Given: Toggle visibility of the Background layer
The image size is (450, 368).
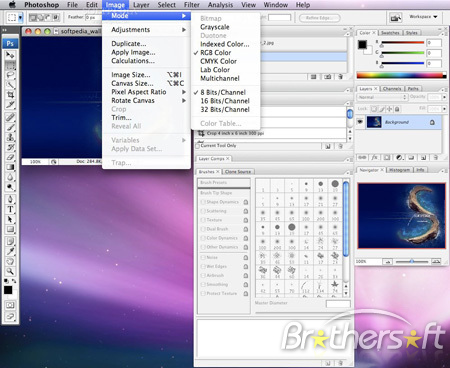Looking at the screenshot, I should [x=360, y=122].
